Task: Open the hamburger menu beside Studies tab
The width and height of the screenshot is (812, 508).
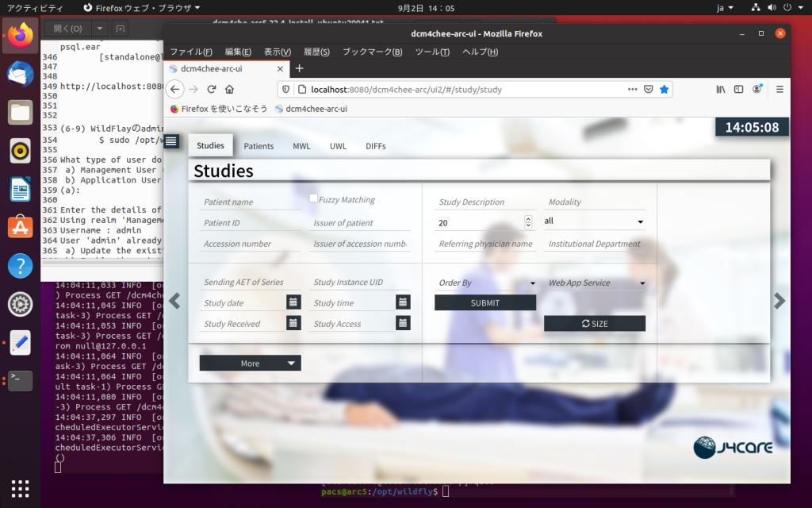Action: [x=171, y=142]
